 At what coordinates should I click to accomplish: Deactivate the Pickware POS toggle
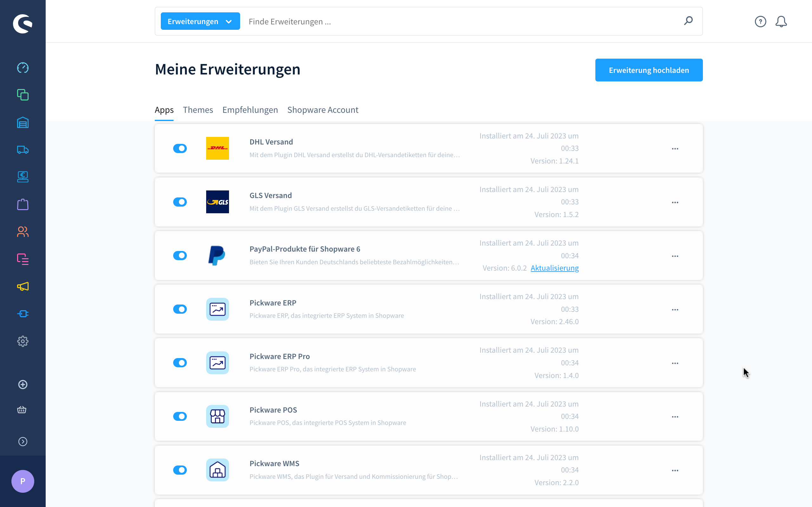180,416
